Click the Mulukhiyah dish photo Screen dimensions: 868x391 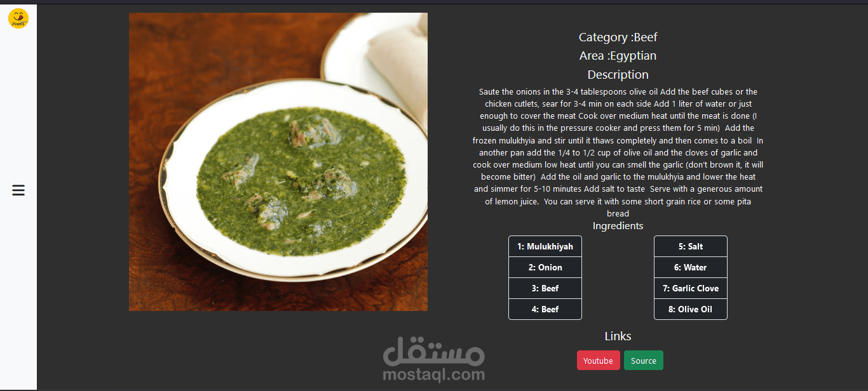pyautogui.click(x=278, y=162)
